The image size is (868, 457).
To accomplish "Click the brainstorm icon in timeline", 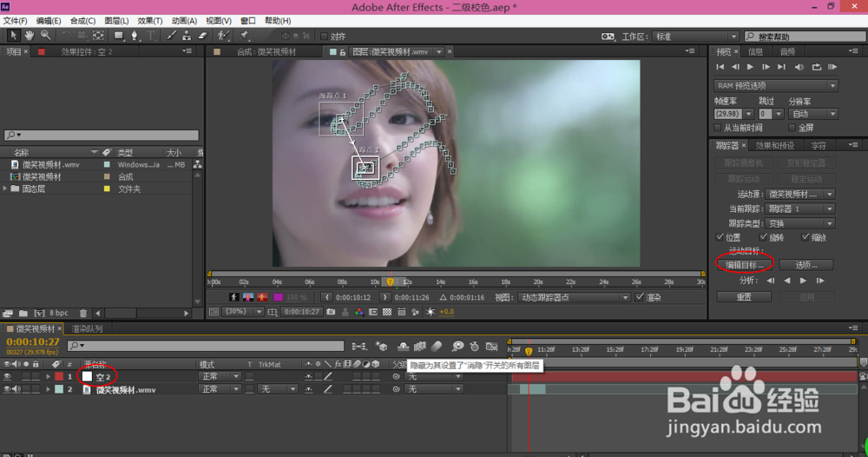I will point(457,346).
